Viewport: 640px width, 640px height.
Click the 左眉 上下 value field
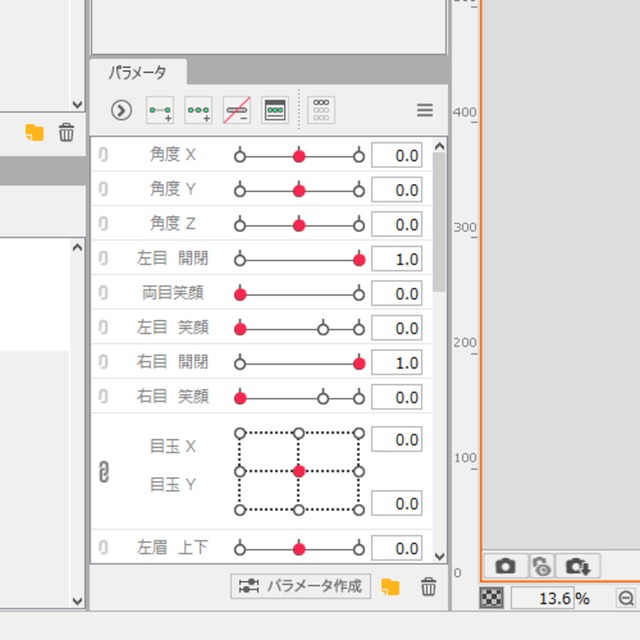pos(397,548)
